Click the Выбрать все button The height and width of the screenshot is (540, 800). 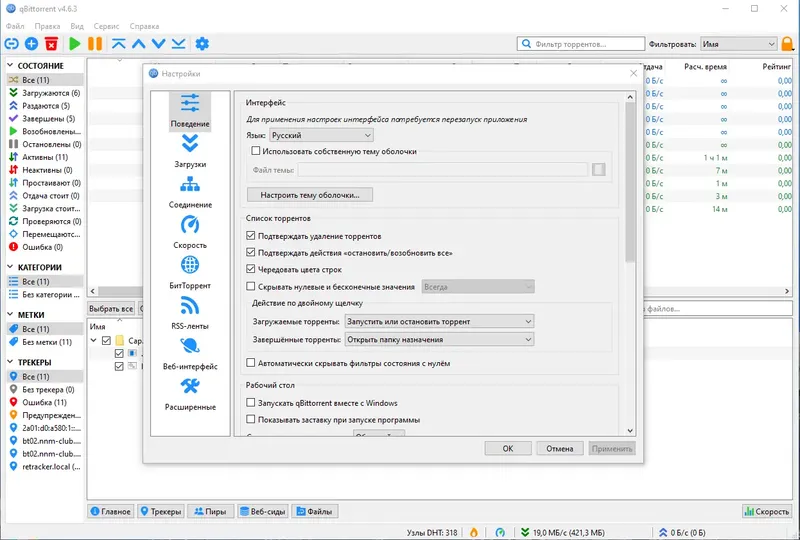(x=111, y=309)
